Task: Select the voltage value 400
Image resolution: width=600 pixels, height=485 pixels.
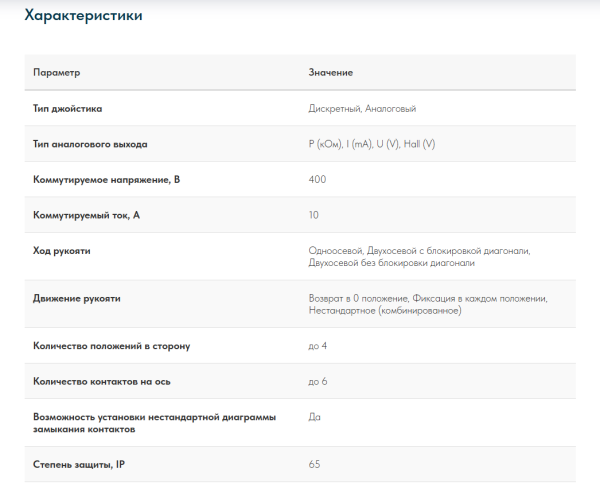Action: pos(318,179)
